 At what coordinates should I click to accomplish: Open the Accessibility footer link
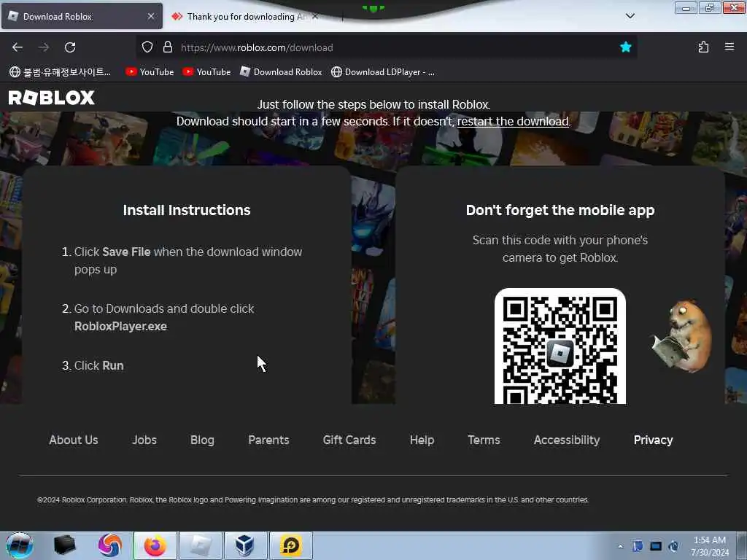(566, 440)
